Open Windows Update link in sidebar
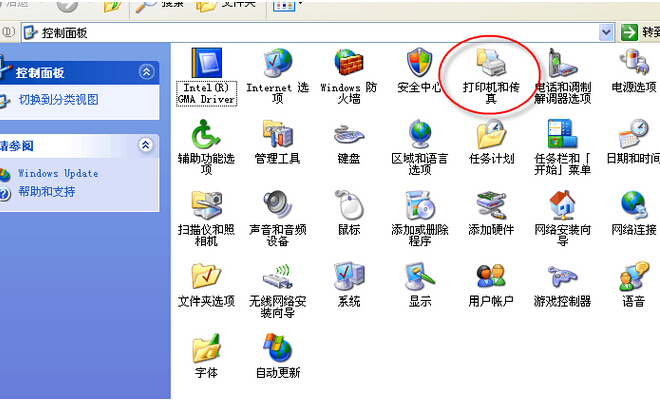Screen dimensions: 660x400 [58, 173]
